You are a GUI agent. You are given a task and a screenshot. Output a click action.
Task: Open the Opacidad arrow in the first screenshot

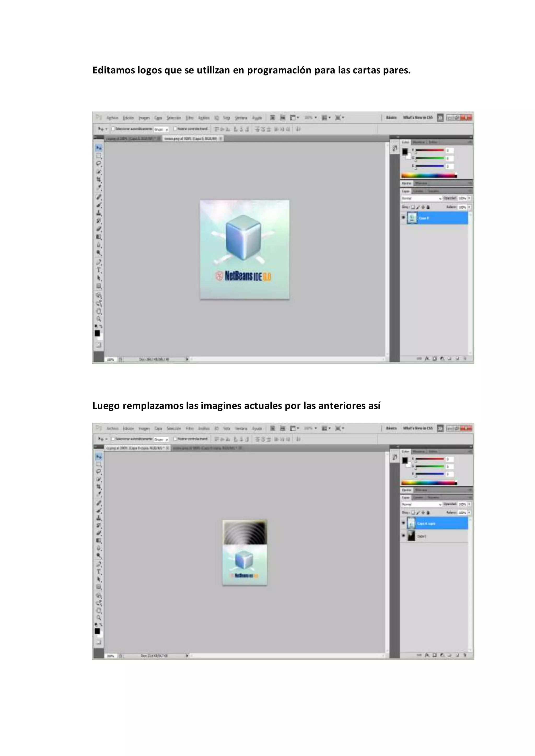tap(469, 198)
